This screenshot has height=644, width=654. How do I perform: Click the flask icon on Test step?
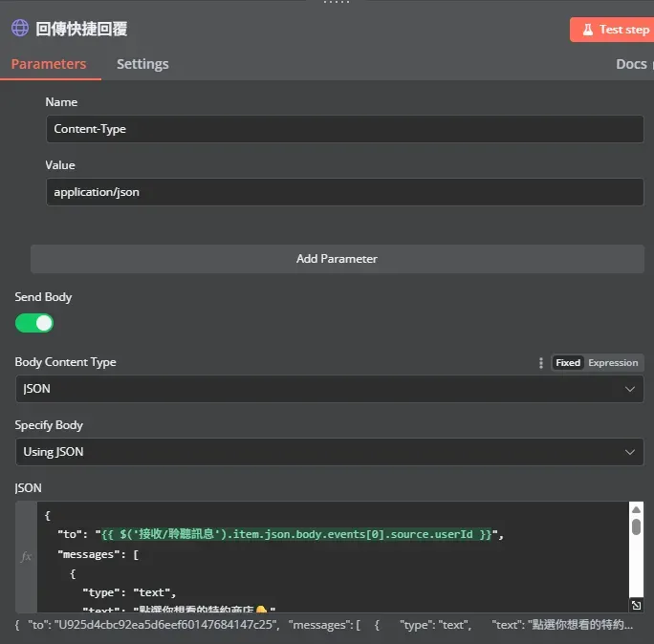click(x=585, y=30)
